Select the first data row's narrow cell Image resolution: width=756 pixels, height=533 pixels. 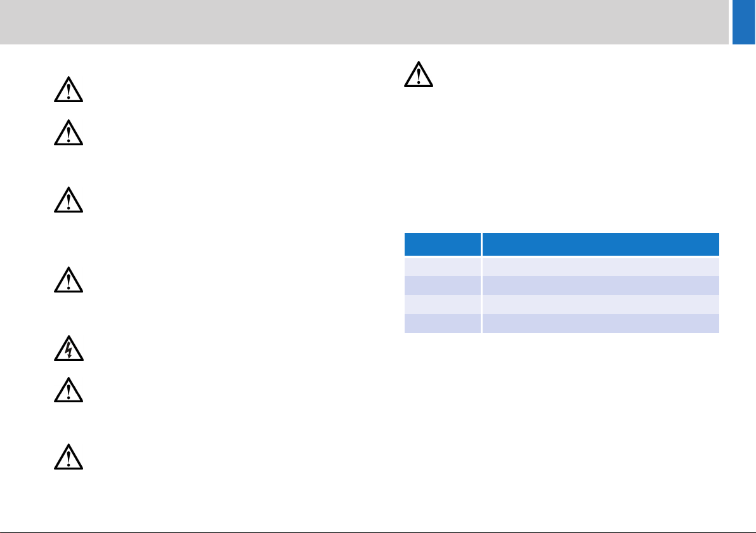pyautogui.click(x=443, y=266)
